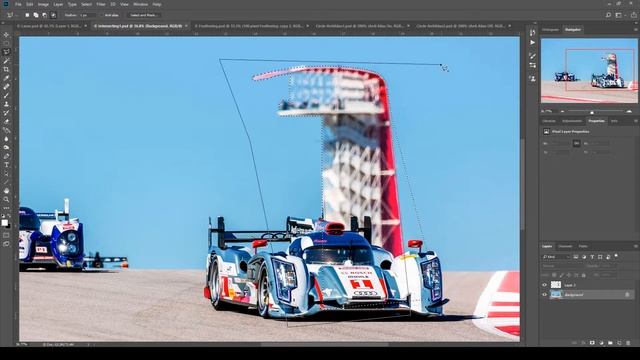
Task: Toggle Add to selection mode
Action: pos(36,15)
